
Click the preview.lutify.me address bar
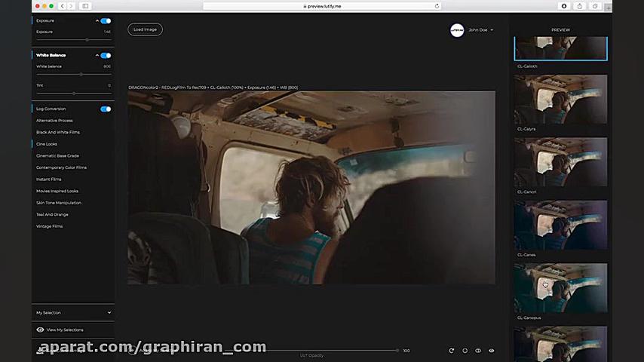pos(322,6)
